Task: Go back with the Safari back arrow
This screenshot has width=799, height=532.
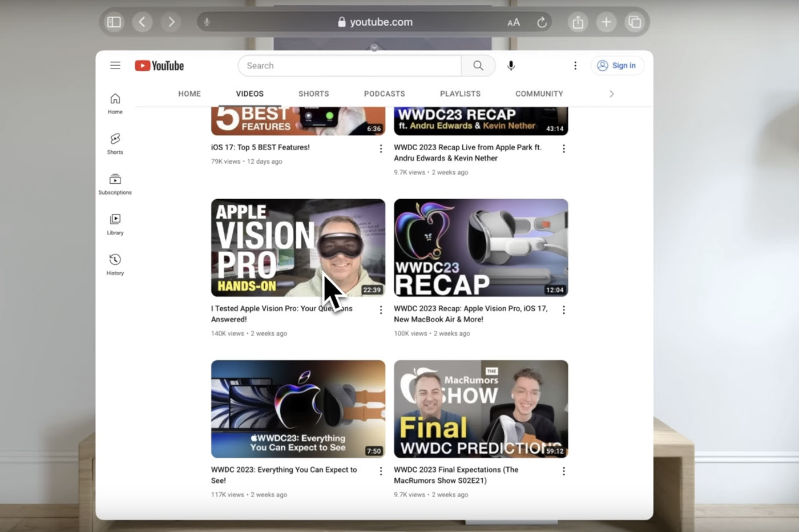Action: 142,22
